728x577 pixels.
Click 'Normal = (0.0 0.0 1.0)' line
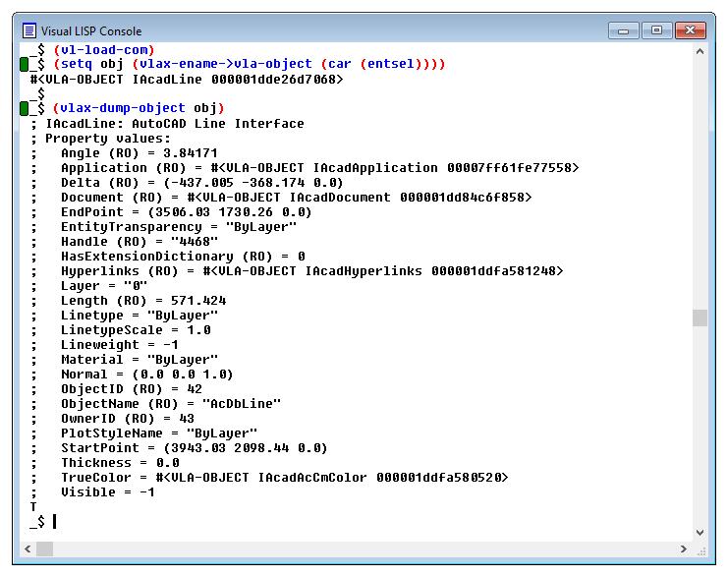147,375
